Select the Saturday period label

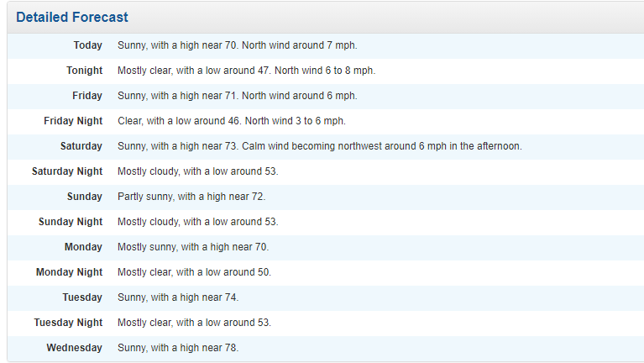[81, 146]
